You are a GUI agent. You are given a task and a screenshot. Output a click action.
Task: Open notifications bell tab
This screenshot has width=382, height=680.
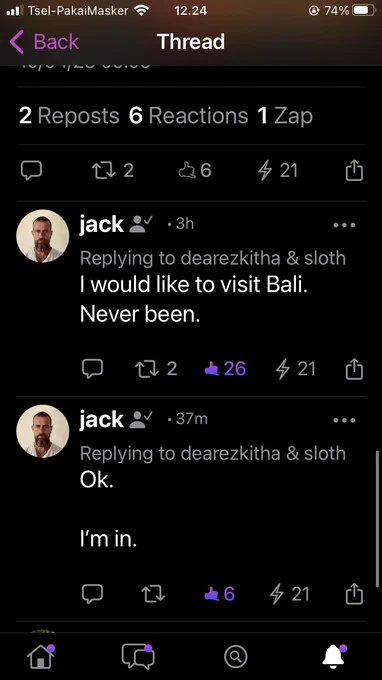pyautogui.click(x=334, y=657)
